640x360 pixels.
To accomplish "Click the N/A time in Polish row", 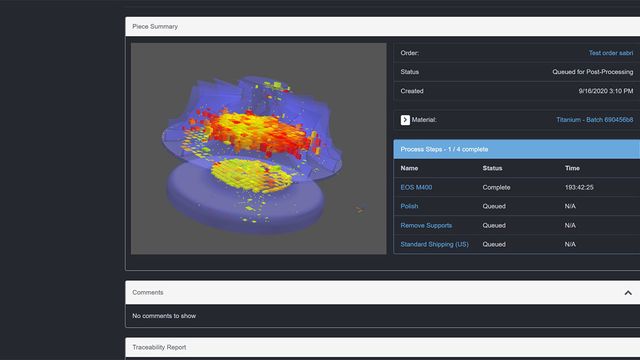I will click(570, 206).
